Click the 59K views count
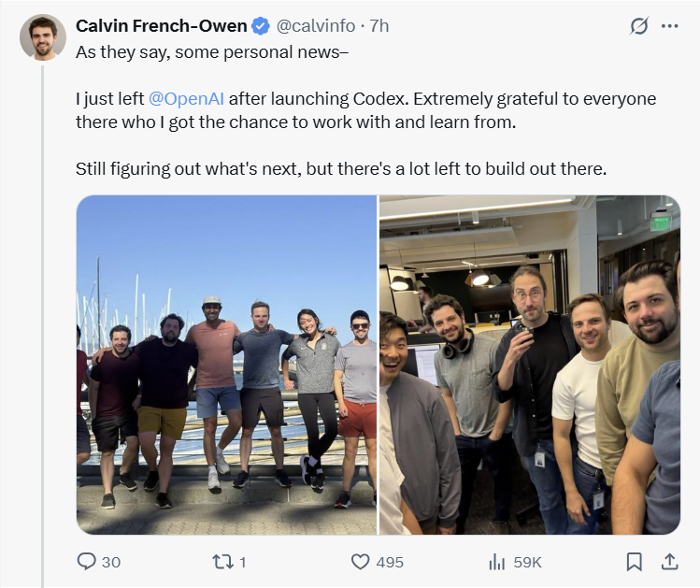The height and width of the screenshot is (588, 700). pyautogui.click(x=528, y=562)
